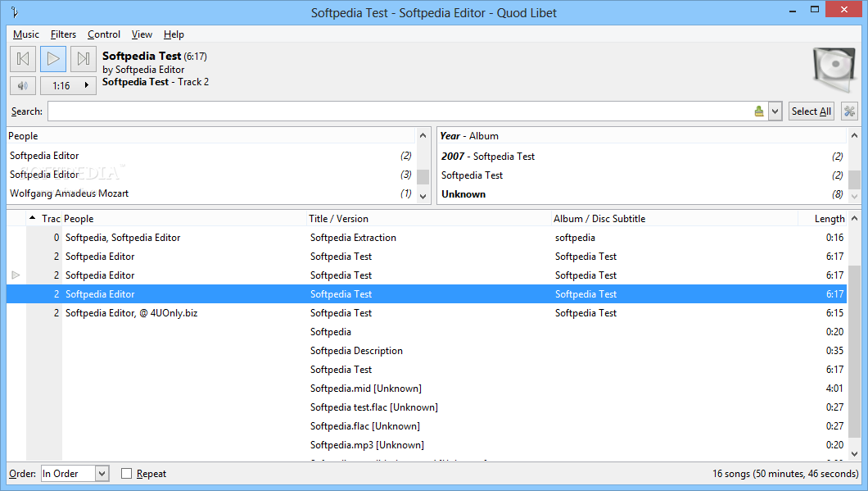Click the currently playing row indicator arrow
868x491 pixels.
coord(16,275)
